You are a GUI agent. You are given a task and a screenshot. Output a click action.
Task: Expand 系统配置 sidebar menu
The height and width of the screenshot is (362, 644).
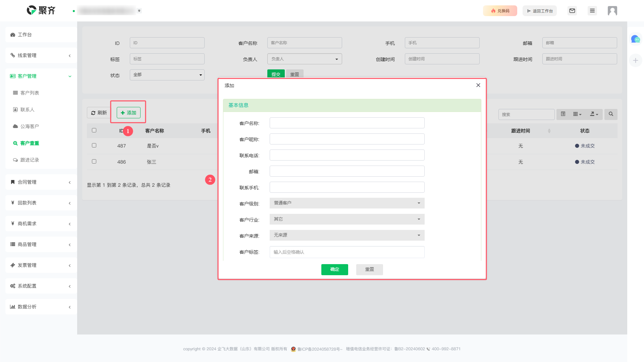click(41, 286)
